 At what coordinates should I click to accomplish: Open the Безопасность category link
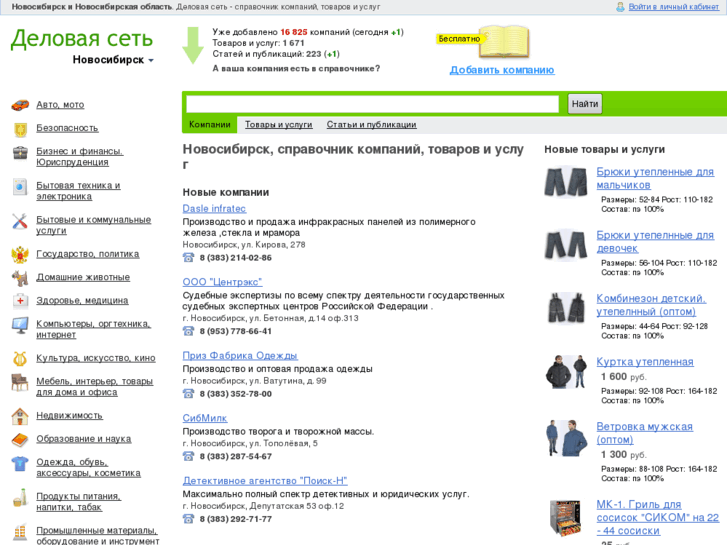pyautogui.click(x=67, y=128)
